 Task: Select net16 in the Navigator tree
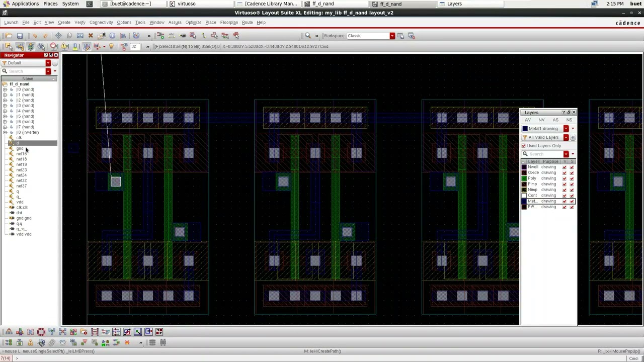coord(21,154)
